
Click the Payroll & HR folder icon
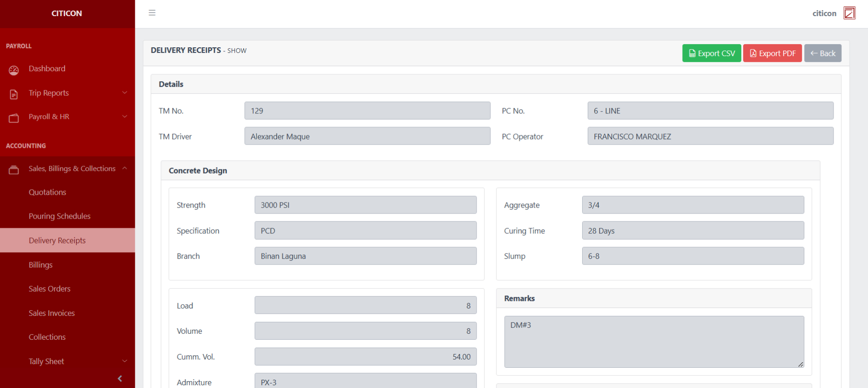(14, 118)
